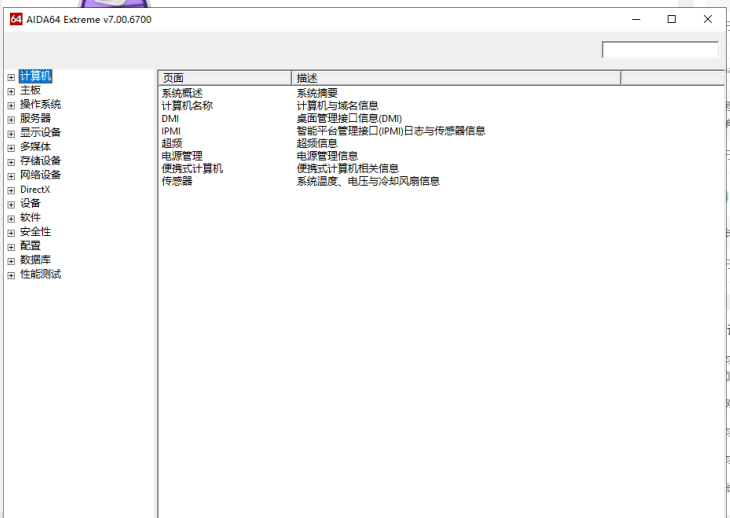Minimize the AIDA64 Extreme window
The height and width of the screenshot is (518, 730).
[x=636, y=19]
